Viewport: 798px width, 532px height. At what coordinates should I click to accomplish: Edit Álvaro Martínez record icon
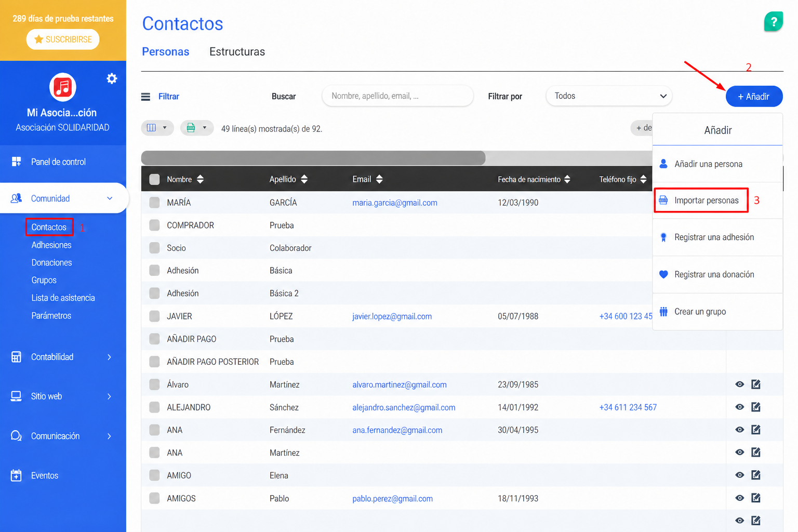(x=756, y=384)
